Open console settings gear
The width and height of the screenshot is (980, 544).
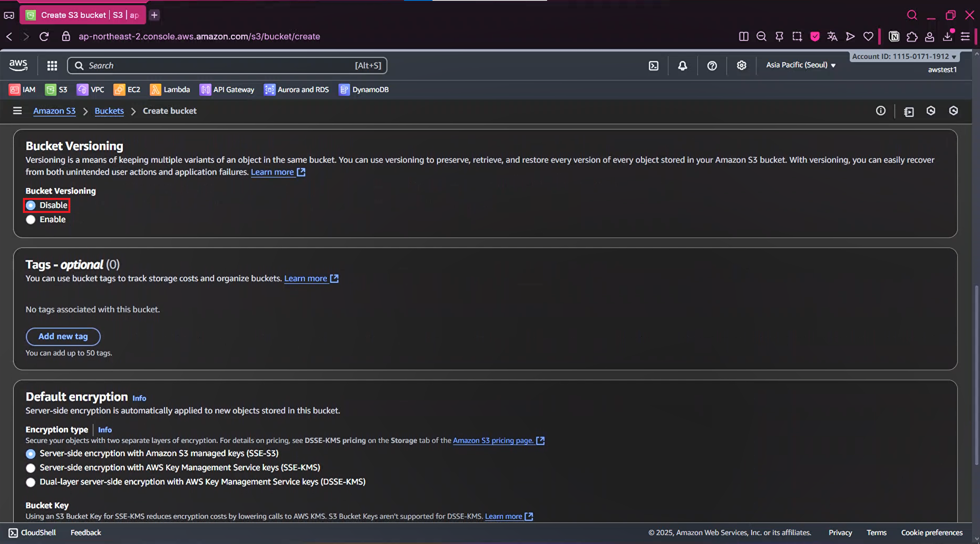[x=741, y=66]
